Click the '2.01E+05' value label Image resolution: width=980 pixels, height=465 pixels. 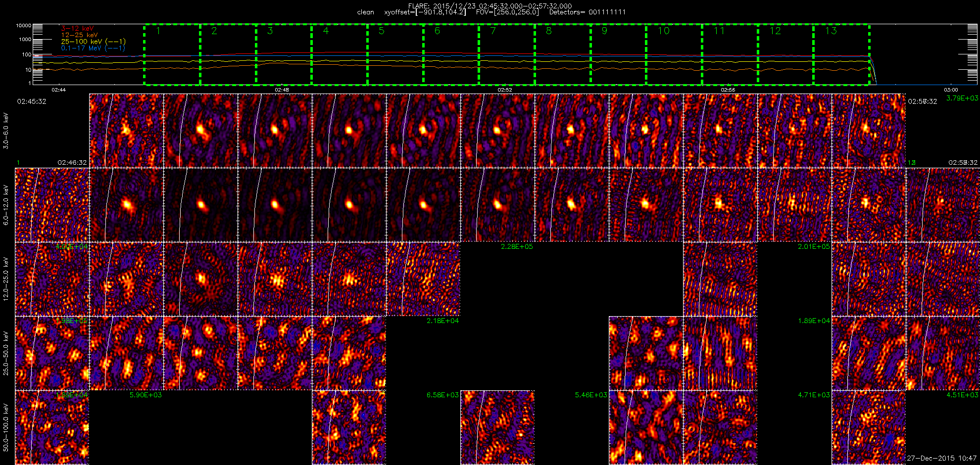click(x=814, y=247)
